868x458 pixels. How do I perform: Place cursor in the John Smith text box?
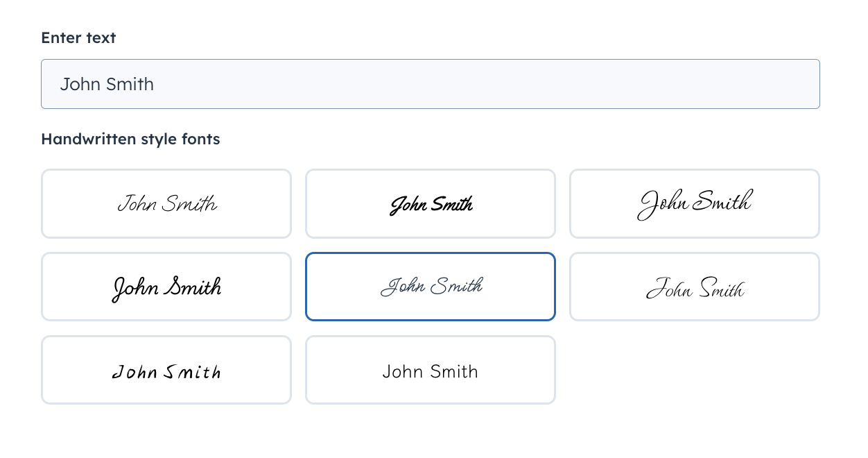click(x=430, y=84)
